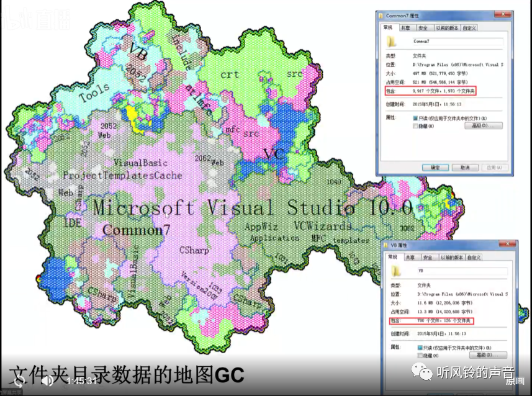Toggle 只读 checkbox in VB 属性 dialog

coord(420,348)
